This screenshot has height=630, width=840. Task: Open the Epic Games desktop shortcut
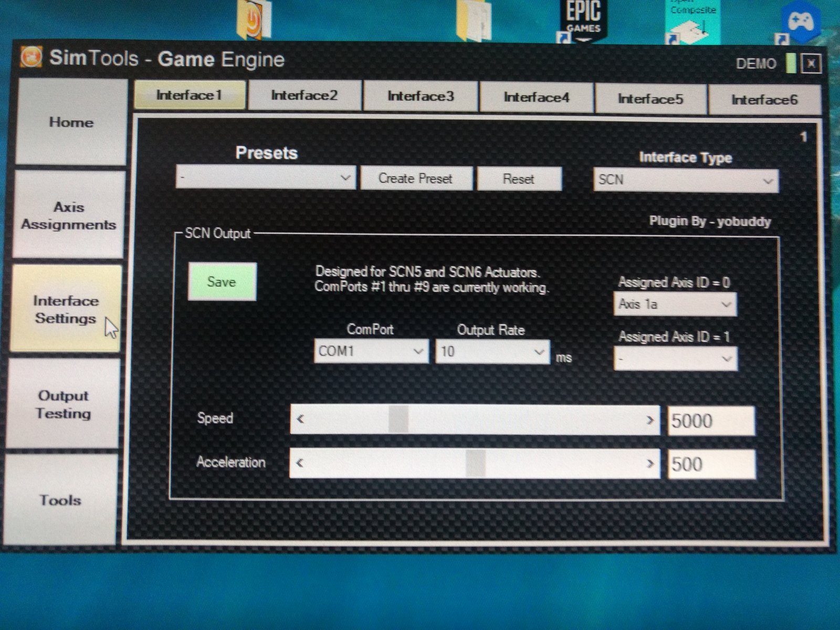pyautogui.click(x=583, y=21)
